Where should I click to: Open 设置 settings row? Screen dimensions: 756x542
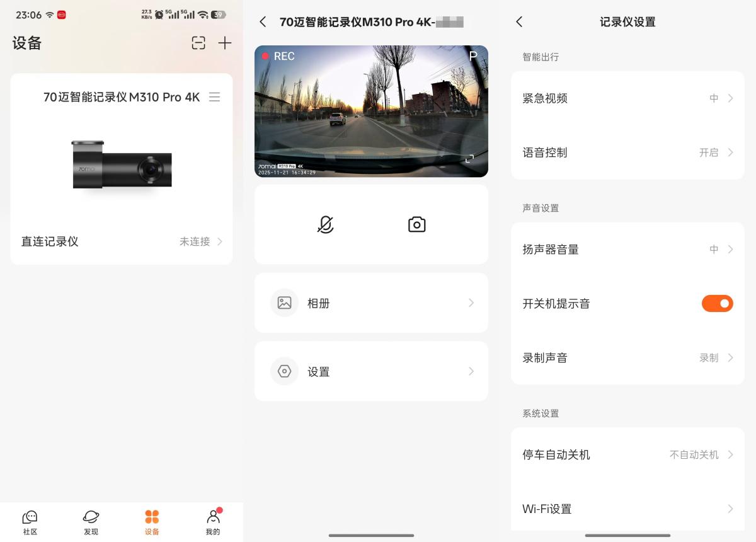coord(371,371)
